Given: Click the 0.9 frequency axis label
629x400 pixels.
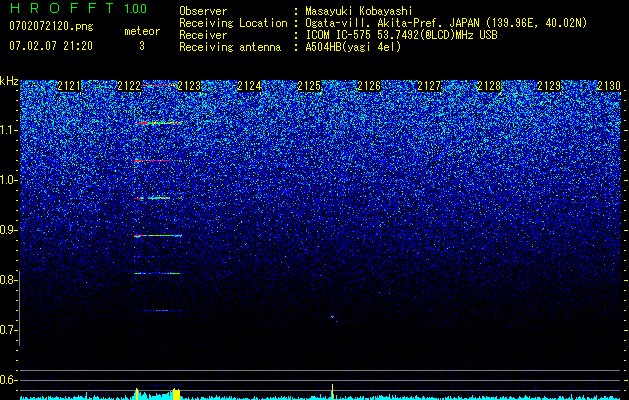Looking at the screenshot, I should pos(8,230).
